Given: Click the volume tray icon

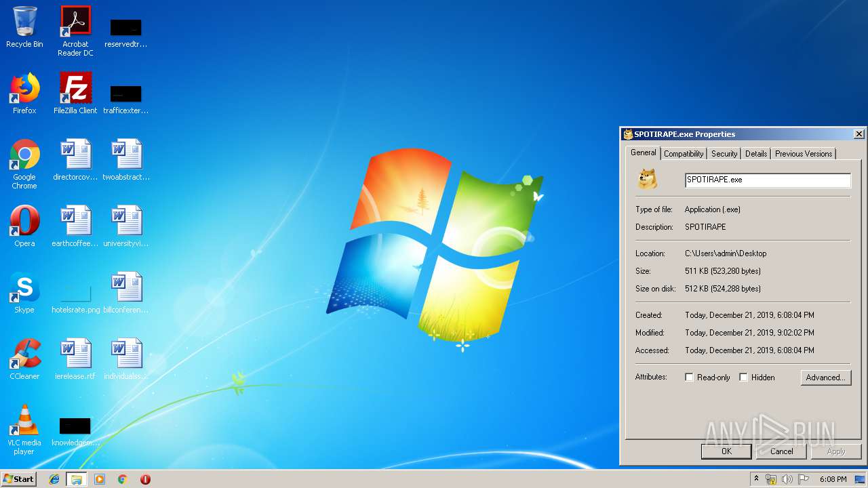Looking at the screenshot, I should (x=787, y=479).
